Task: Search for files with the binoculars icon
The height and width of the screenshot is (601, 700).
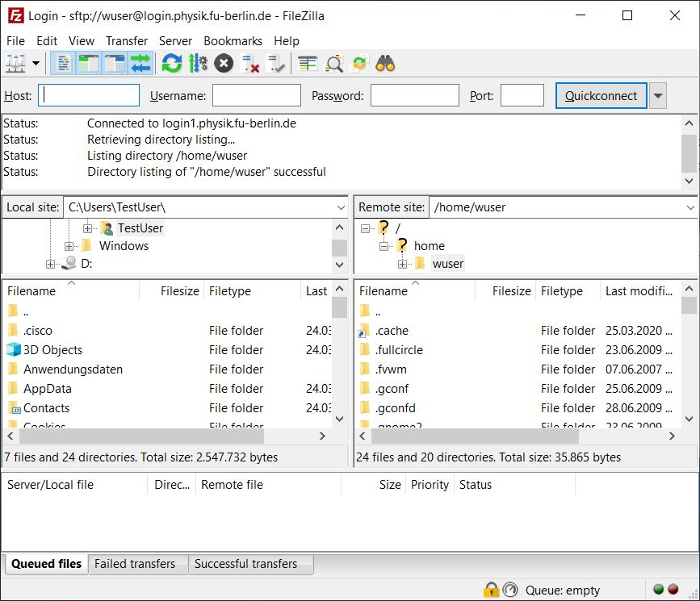Action: 385,64
